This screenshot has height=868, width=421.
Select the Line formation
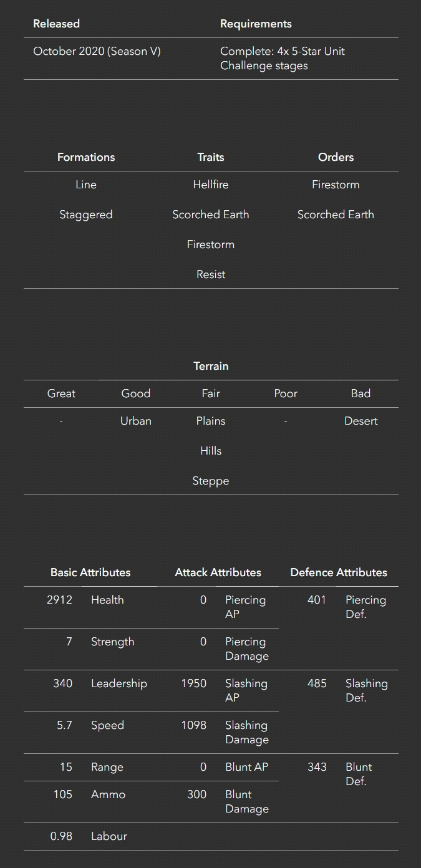click(86, 185)
